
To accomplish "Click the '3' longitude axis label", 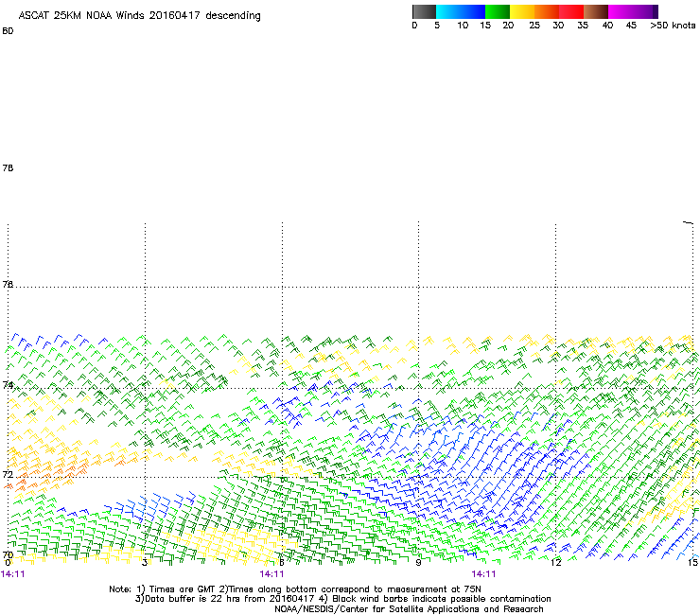I will pos(145,563).
